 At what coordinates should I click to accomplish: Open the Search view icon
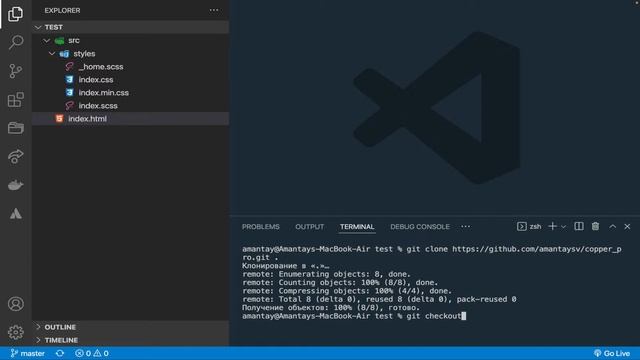(x=16, y=42)
